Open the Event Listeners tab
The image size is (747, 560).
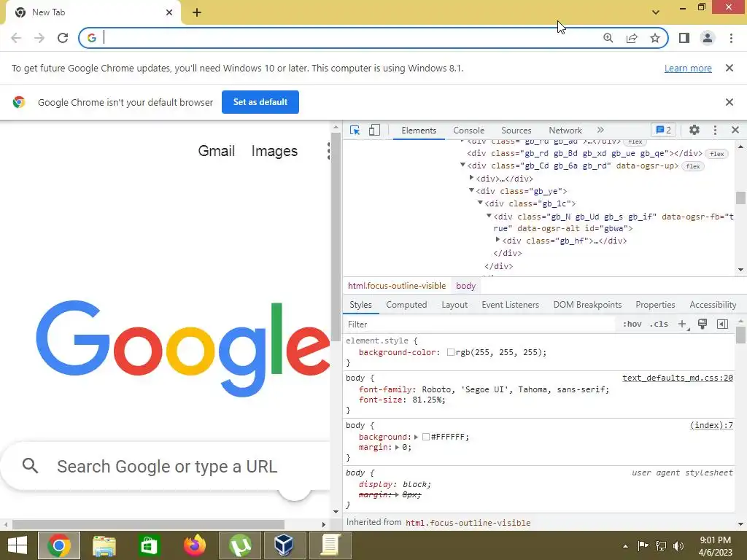510,305
